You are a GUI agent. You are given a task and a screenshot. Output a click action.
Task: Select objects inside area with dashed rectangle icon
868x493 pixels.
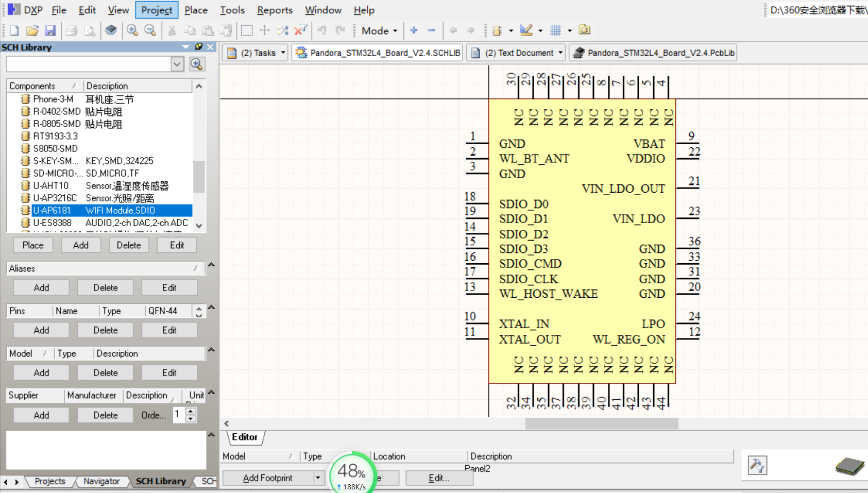point(247,30)
